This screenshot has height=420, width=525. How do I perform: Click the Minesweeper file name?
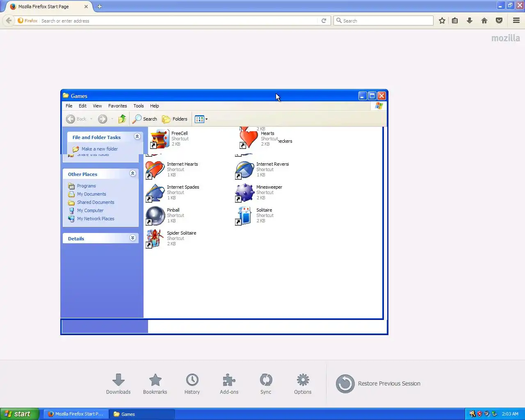click(x=269, y=187)
